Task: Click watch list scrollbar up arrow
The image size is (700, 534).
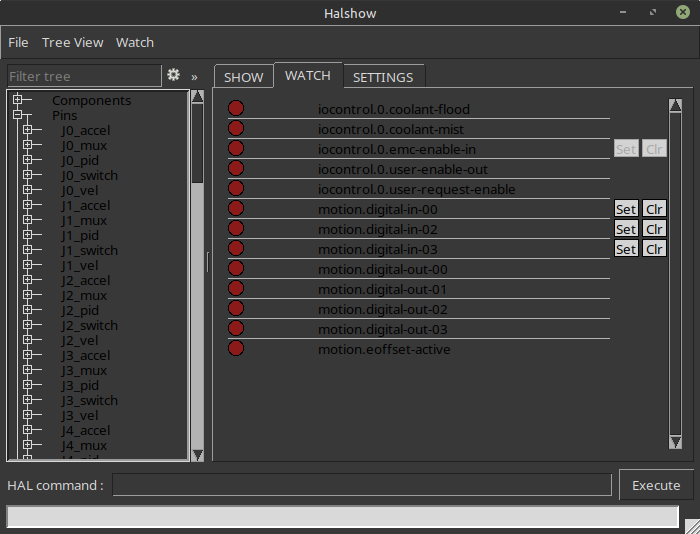Action: [675, 105]
